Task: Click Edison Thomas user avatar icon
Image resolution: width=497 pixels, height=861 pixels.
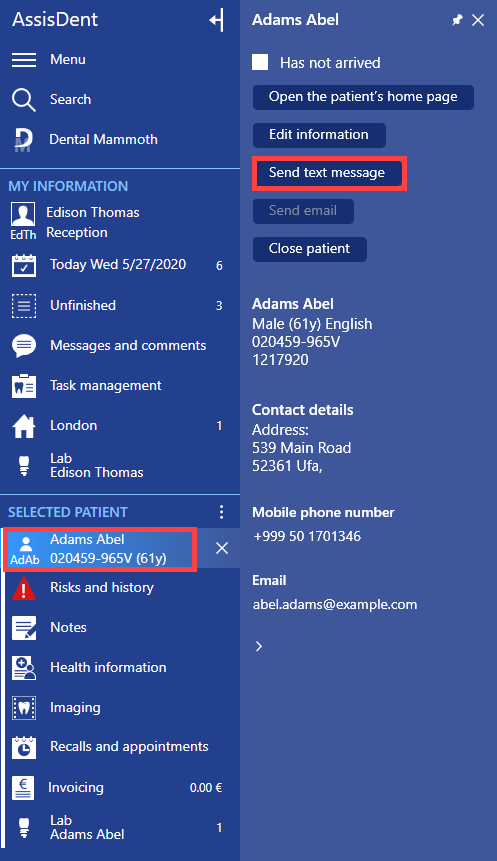Action: pyautogui.click(x=23, y=214)
